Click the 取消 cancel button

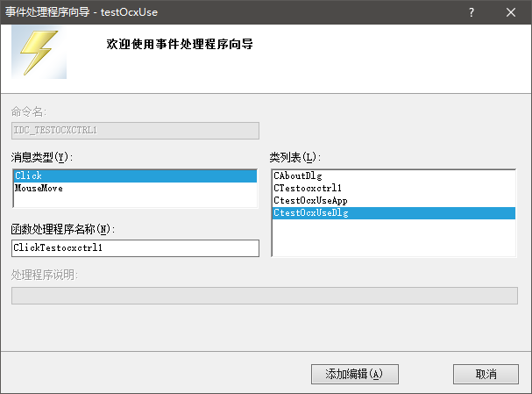486,374
